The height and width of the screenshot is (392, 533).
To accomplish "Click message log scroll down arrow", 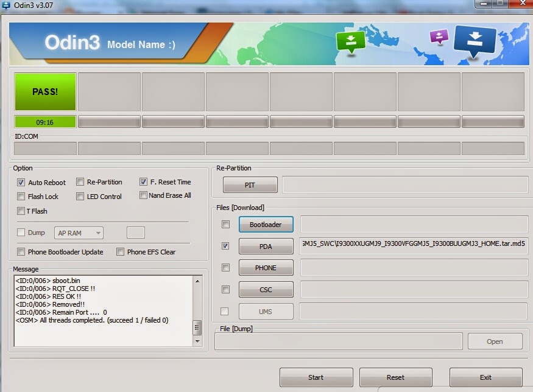I will [197, 341].
